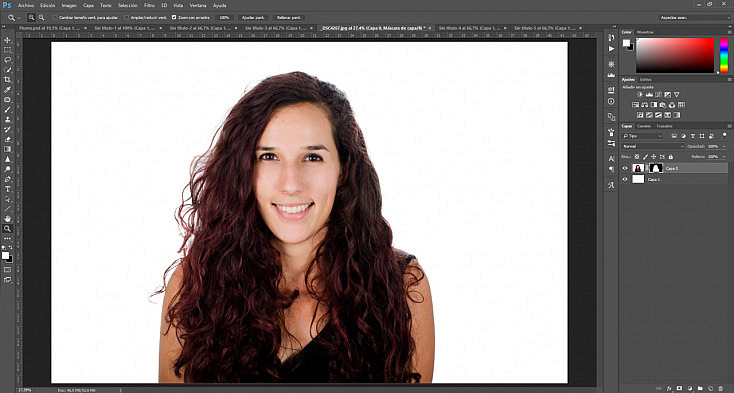Viewport: 734px width, 393px height.
Task: Add new layer mask icon at Layers bottom
Action: pyautogui.click(x=680, y=388)
